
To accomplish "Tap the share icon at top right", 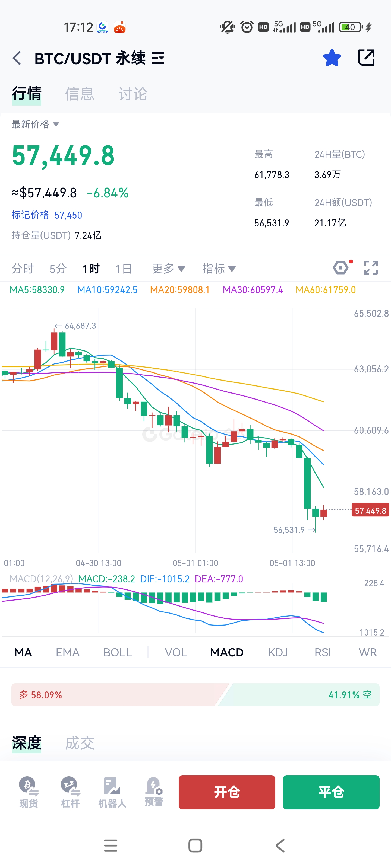I will [366, 58].
